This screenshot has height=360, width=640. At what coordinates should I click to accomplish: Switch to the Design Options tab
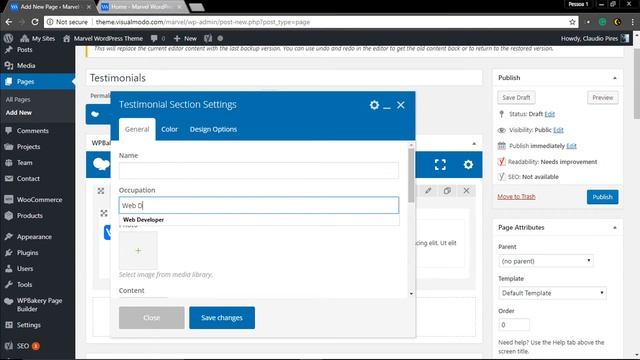click(213, 129)
